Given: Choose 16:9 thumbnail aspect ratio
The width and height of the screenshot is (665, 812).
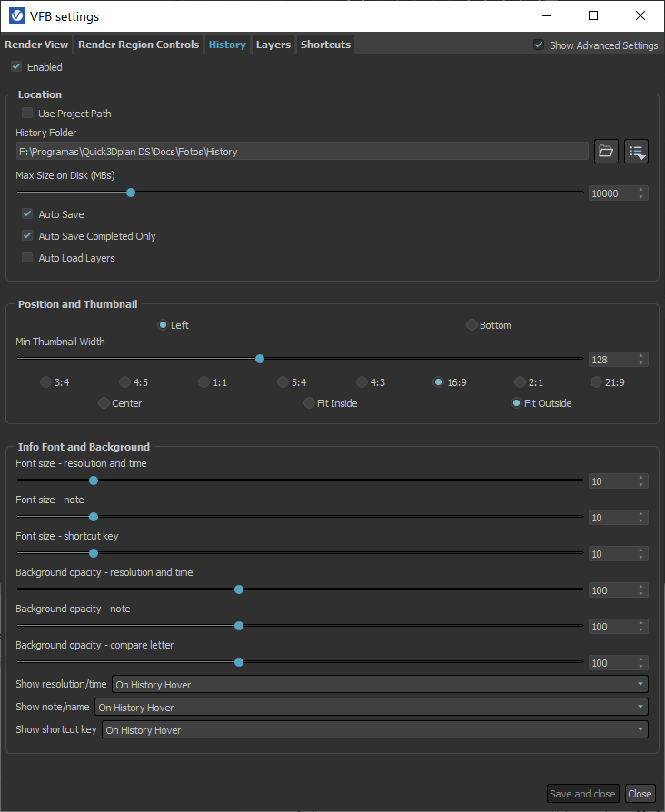Looking at the screenshot, I should (438, 382).
